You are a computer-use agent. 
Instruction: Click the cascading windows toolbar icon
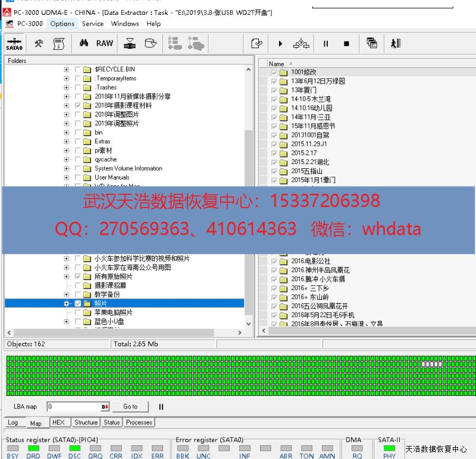tap(372, 43)
